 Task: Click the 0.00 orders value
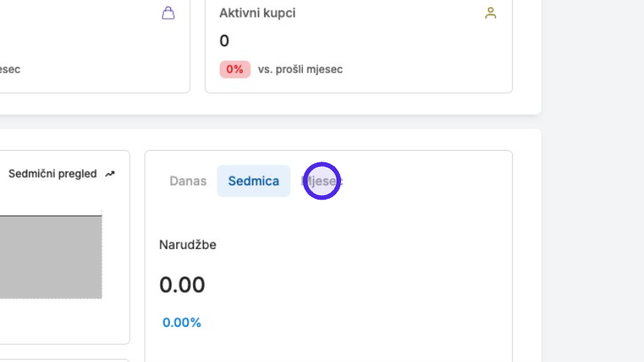[182, 285]
